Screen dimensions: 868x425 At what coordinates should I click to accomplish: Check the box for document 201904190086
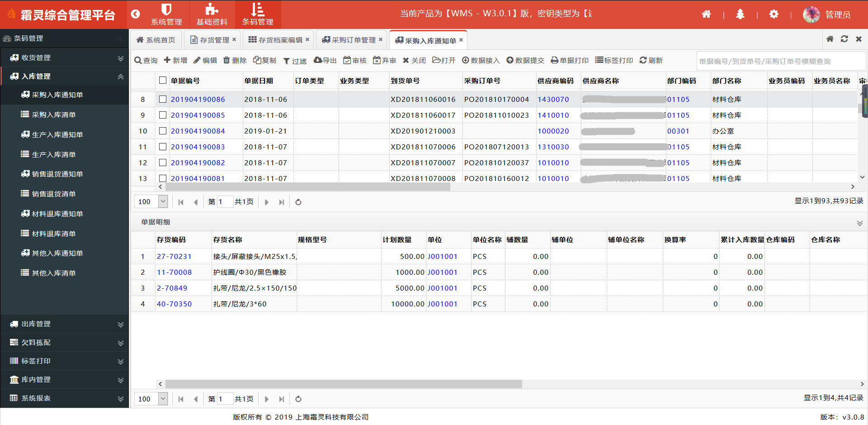pos(163,100)
